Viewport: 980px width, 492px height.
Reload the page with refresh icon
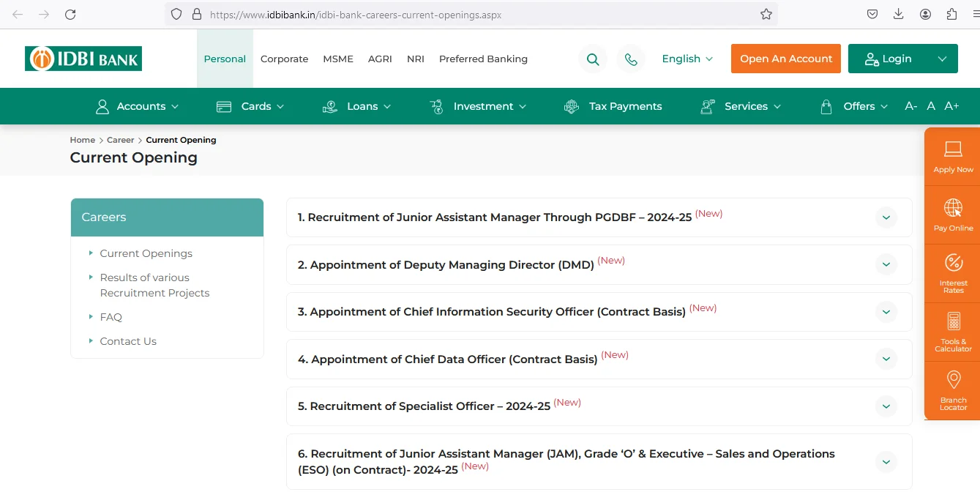(x=70, y=14)
